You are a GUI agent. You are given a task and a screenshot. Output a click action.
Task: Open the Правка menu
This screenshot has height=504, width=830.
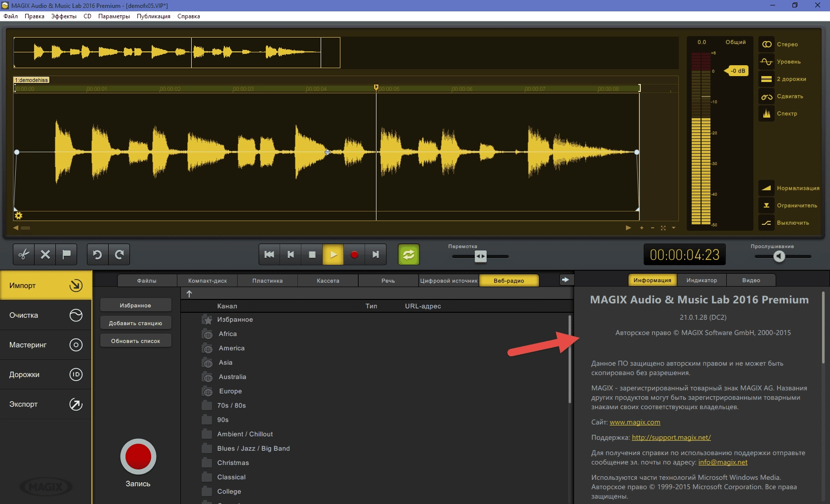35,16
